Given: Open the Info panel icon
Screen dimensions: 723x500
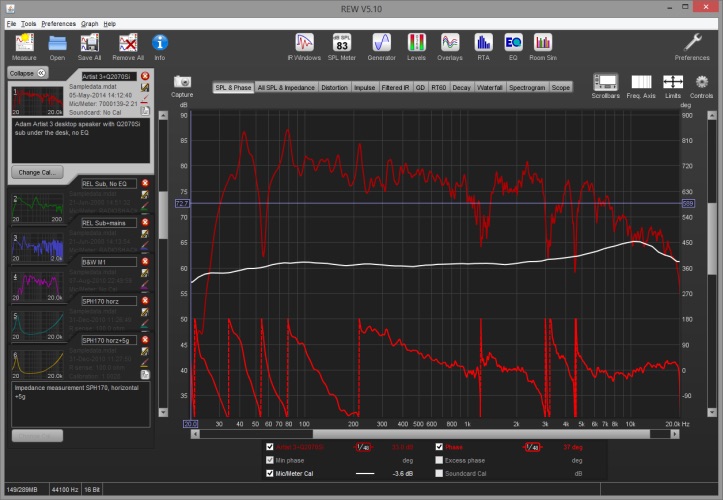Looking at the screenshot, I should tap(160, 43).
